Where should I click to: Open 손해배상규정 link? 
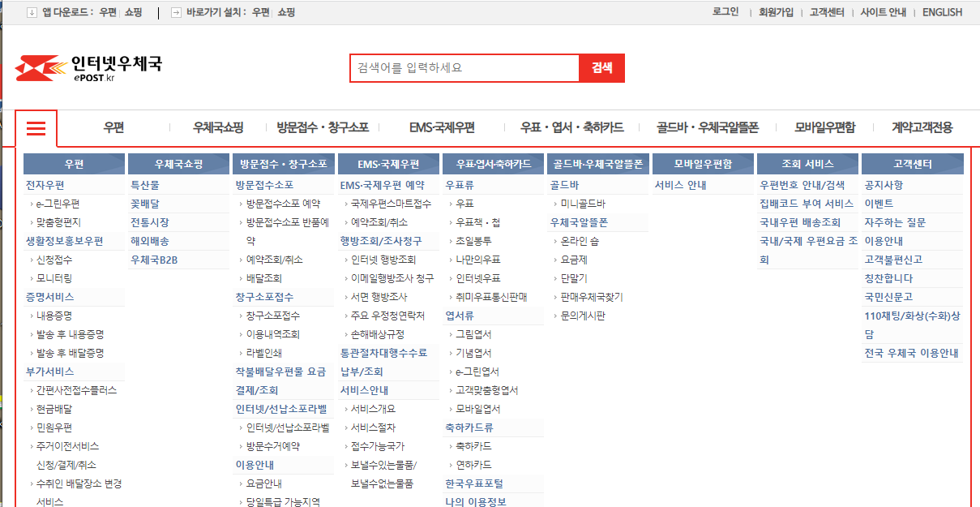tap(378, 334)
